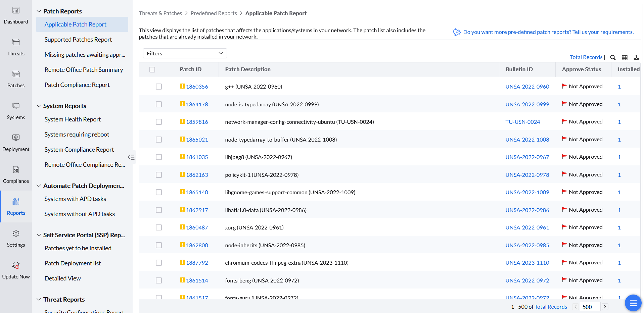Open the blue floating menu button
Screen dimensions: 644x313
click(x=633, y=303)
